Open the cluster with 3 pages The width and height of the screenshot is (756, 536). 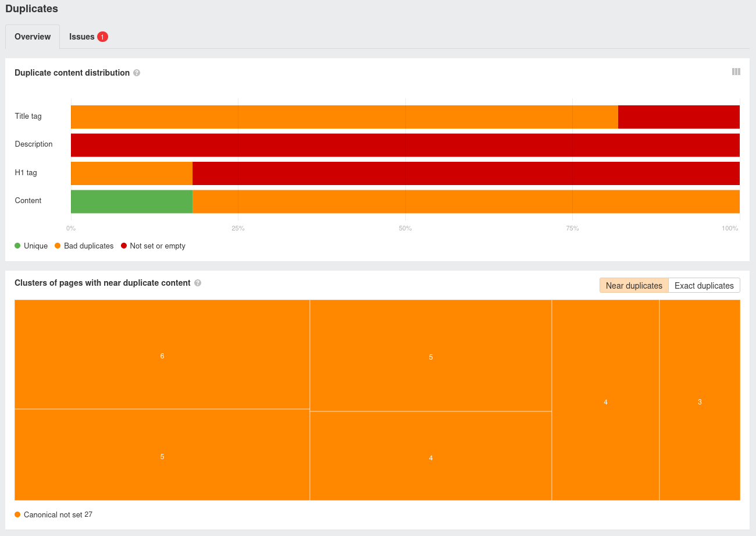[700, 400]
